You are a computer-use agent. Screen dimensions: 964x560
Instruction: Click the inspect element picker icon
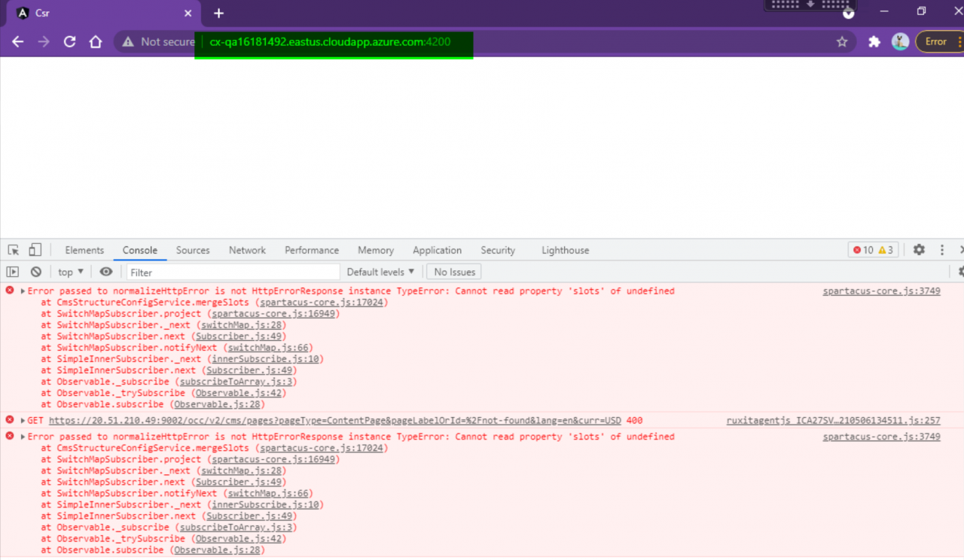pyautogui.click(x=14, y=250)
